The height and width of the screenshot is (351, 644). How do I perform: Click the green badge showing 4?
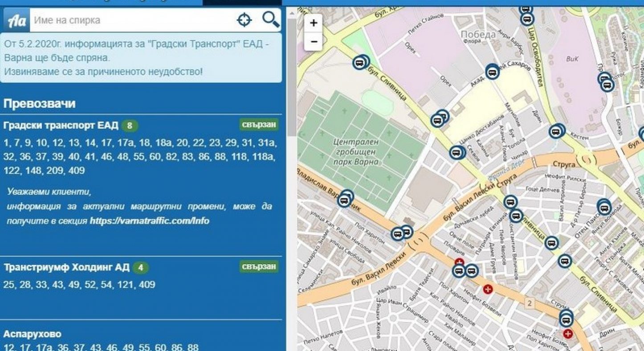point(140,268)
